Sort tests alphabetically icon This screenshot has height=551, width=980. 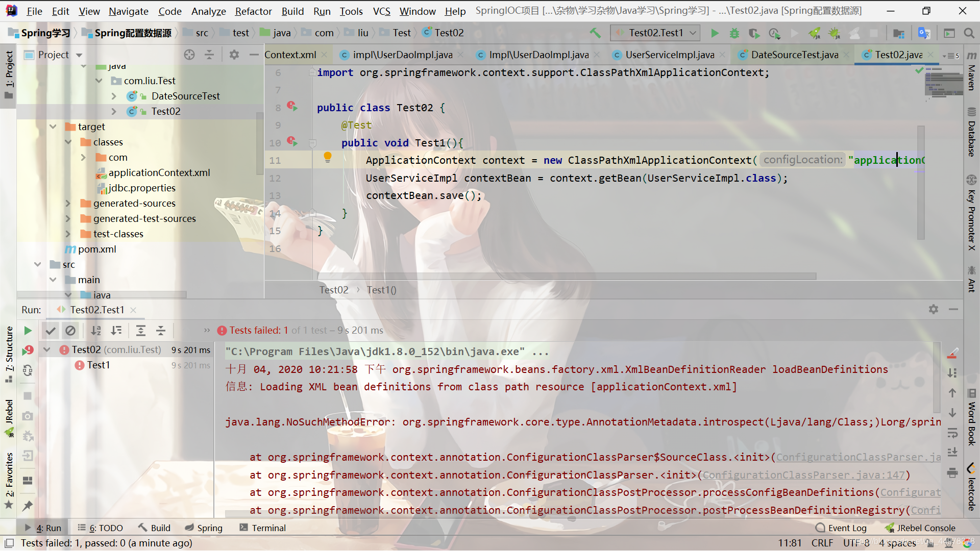tap(95, 331)
